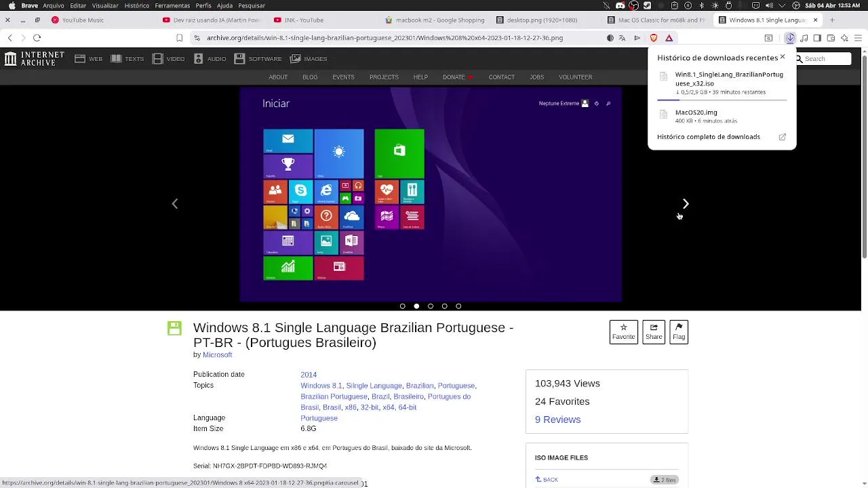
Task: Open full download history external-link icon
Action: (782, 137)
